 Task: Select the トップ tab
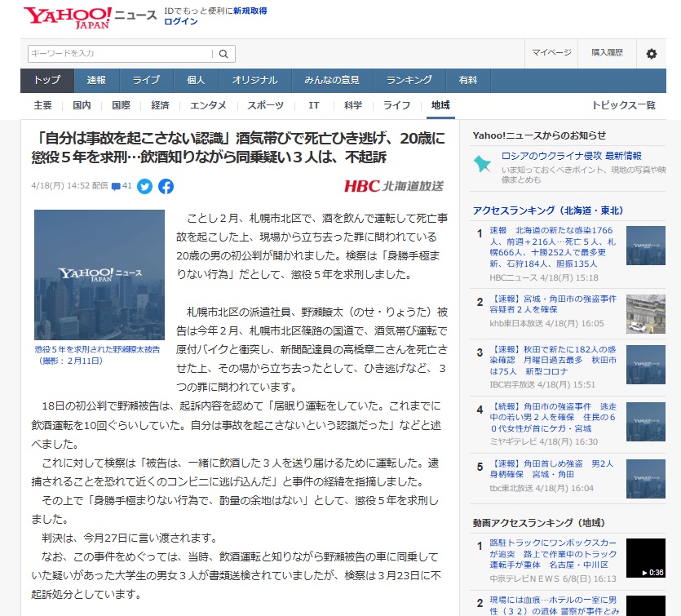click(47, 81)
